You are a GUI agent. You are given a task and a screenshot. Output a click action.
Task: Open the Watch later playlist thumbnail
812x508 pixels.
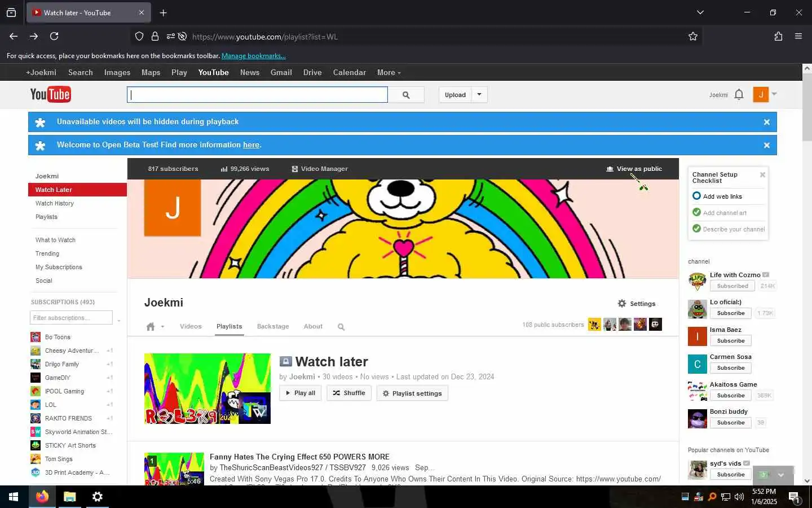pyautogui.click(x=208, y=388)
